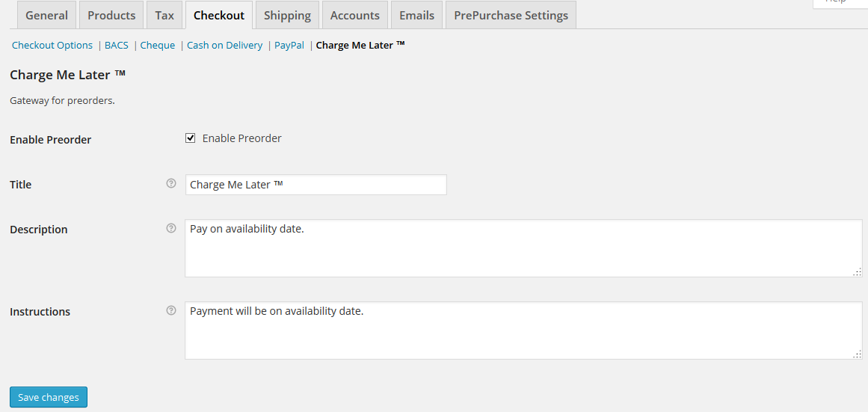868x412 pixels.
Task: Focus the Description text area
Action: coord(523,248)
